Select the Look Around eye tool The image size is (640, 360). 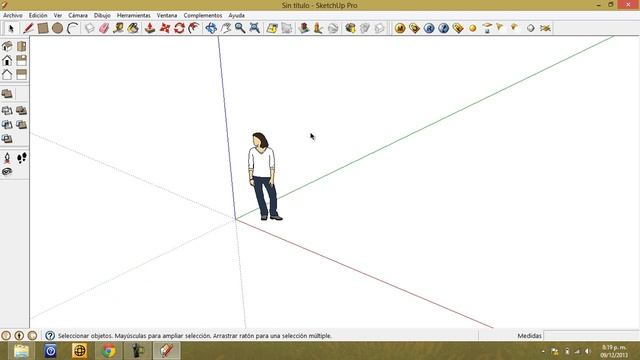pos(7,172)
